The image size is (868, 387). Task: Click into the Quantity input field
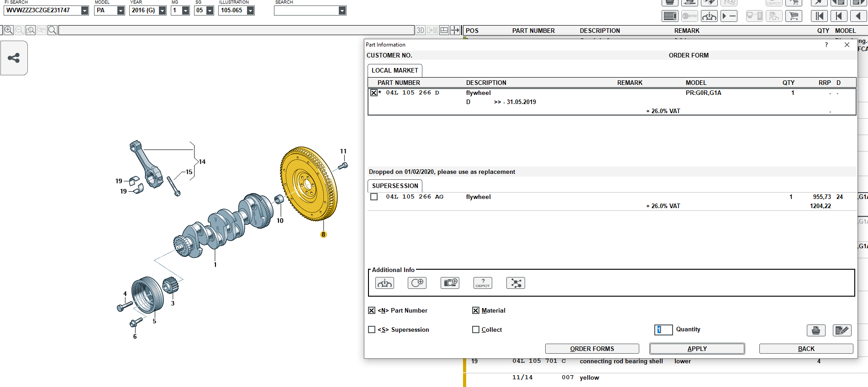pyautogui.click(x=663, y=329)
